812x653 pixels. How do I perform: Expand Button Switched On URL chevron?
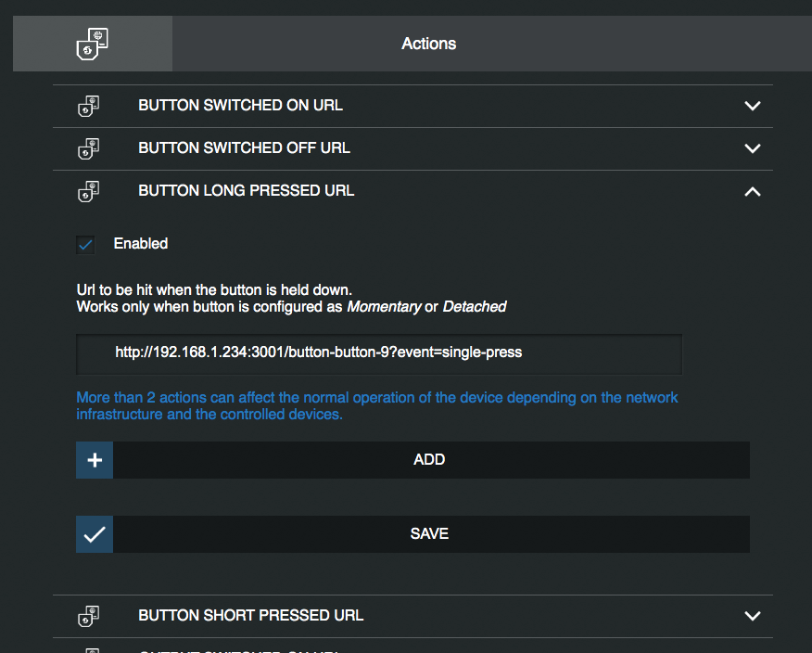tap(753, 106)
